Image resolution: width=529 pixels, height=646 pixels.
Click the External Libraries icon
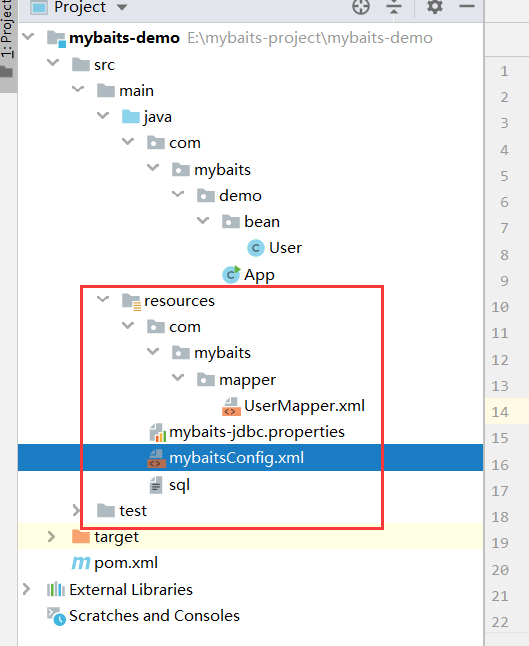56,590
